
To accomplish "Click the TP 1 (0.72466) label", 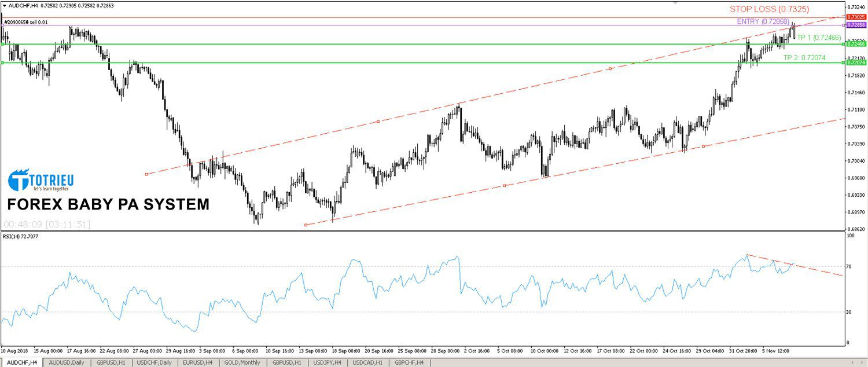I will [818, 38].
